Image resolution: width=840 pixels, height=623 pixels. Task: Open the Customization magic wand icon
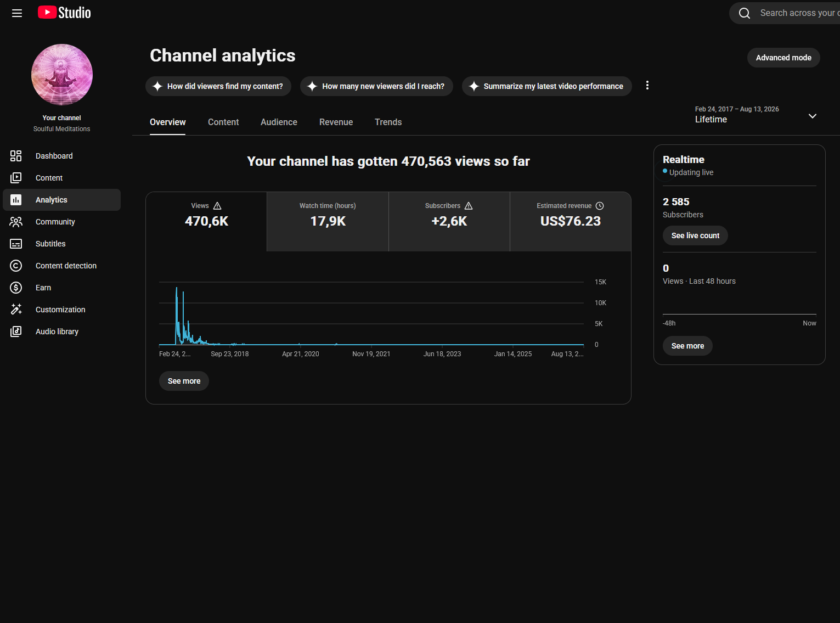(16, 310)
